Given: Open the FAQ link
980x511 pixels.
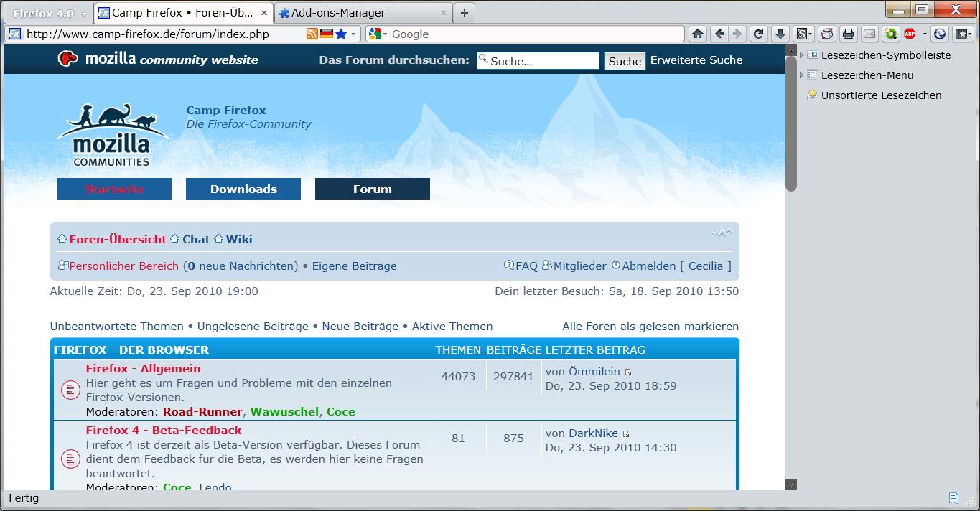Looking at the screenshot, I should click(526, 266).
